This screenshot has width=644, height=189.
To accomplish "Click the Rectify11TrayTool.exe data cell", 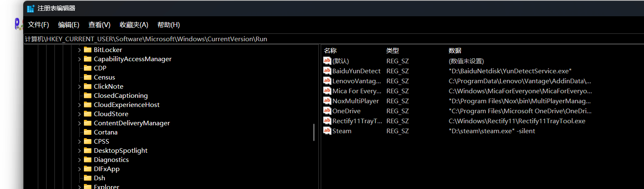I will [x=517, y=121].
